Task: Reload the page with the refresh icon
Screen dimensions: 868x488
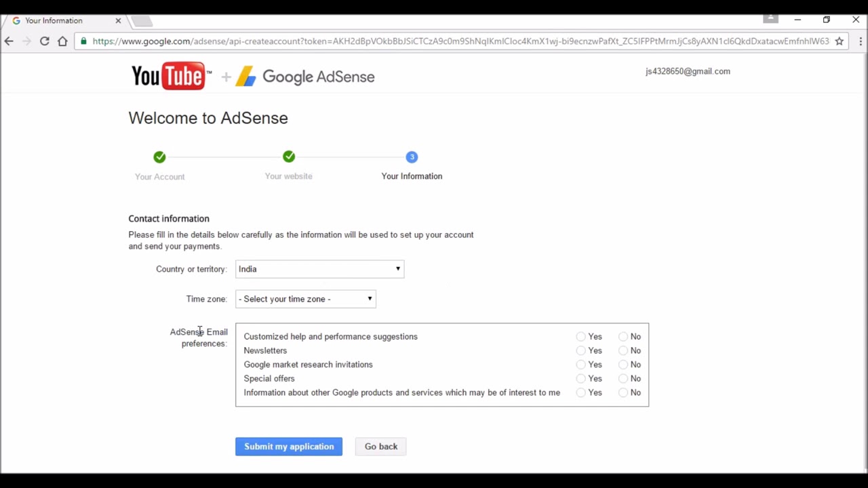Action: click(x=45, y=41)
